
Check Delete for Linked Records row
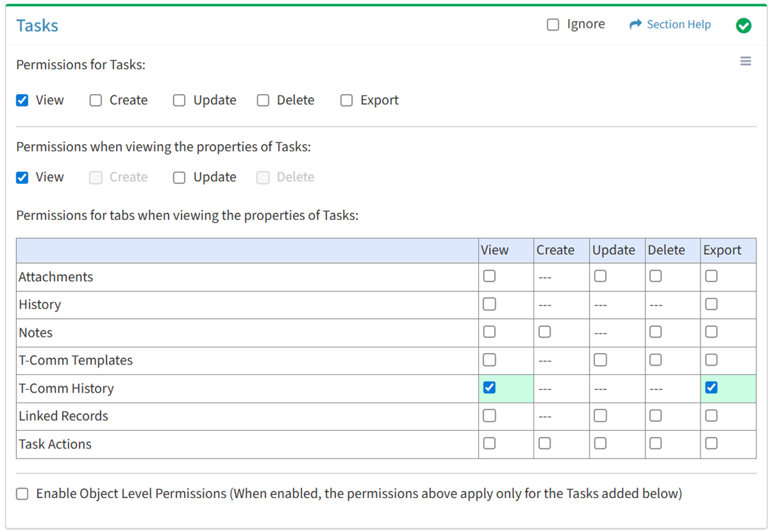coord(655,416)
